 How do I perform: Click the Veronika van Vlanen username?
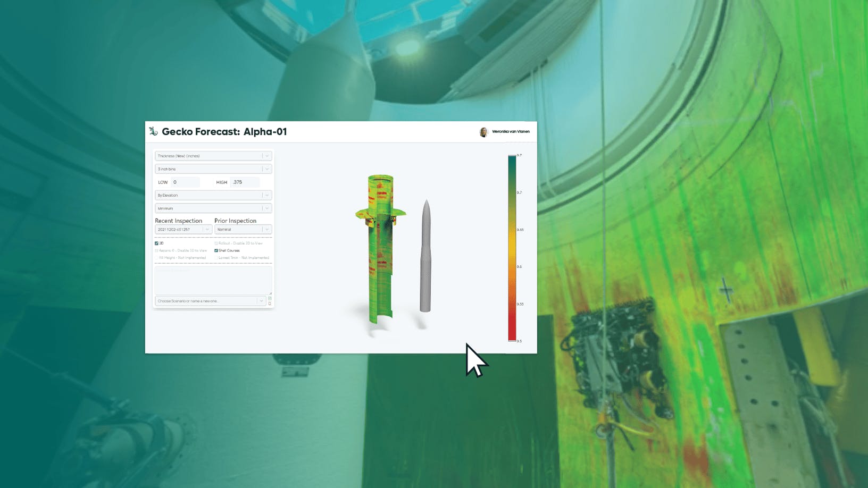[x=511, y=132]
